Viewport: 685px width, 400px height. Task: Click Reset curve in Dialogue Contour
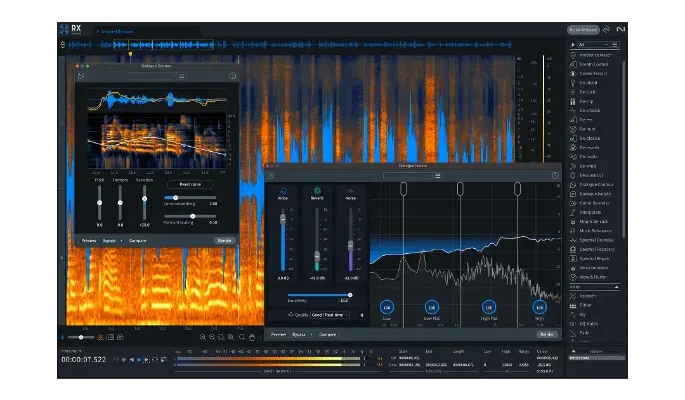(x=190, y=184)
